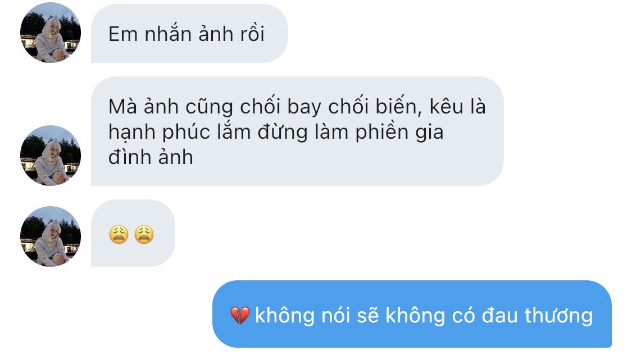Viewport: 632px width, 364px height.
Task: Open avatar beside "Em nhắn ảnh rồi" message
Action: (x=51, y=33)
